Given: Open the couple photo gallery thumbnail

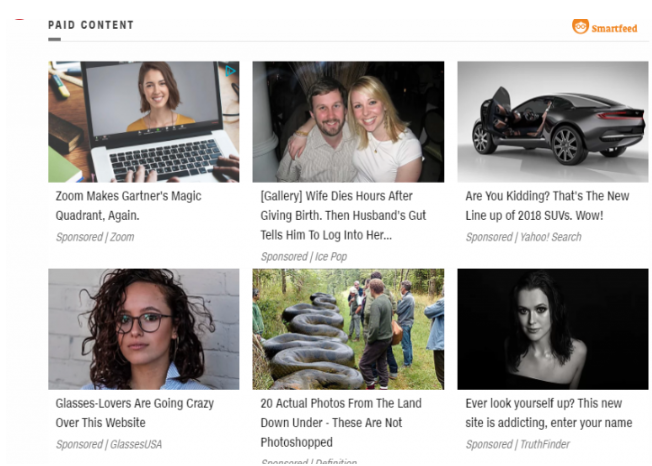Looking at the screenshot, I should pyautogui.click(x=348, y=122).
